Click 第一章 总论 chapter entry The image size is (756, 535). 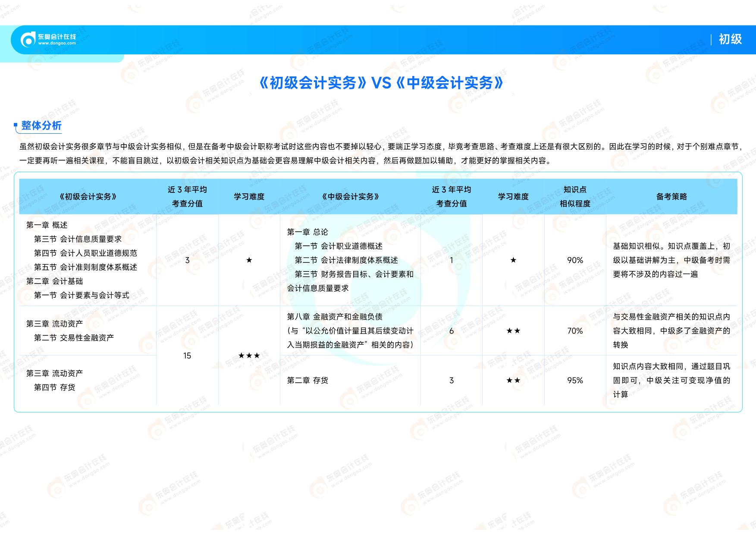[x=307, y=232]
